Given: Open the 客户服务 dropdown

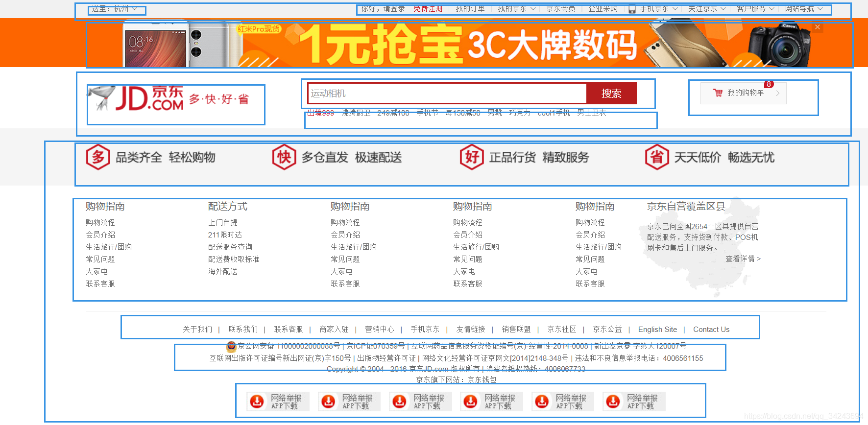Looking at the screenshot, I should coord(756,9).
